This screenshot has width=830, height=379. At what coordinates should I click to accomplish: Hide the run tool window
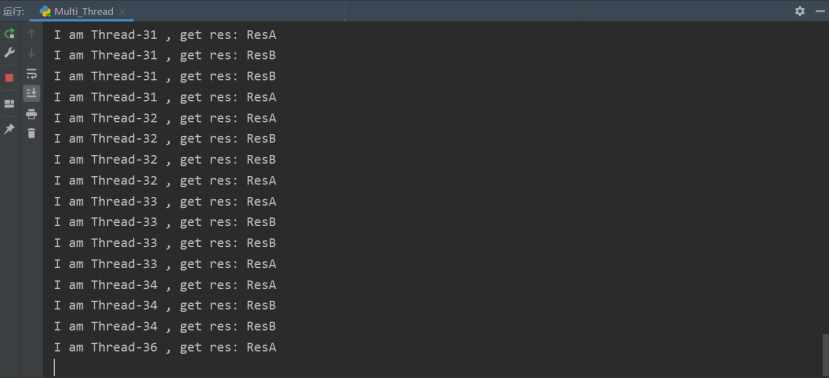(820, 11)
